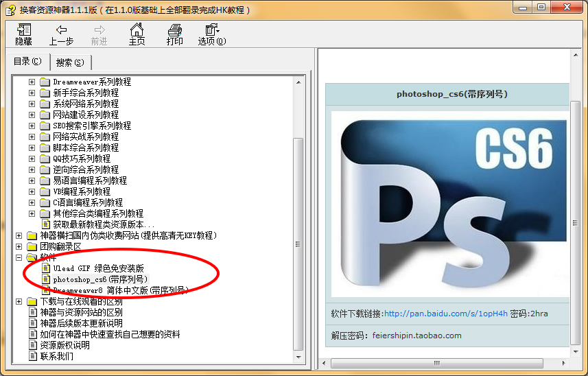Click the 神器与资源网站的区别 page icon
588x376 pixels.
(x=33, y=312)
